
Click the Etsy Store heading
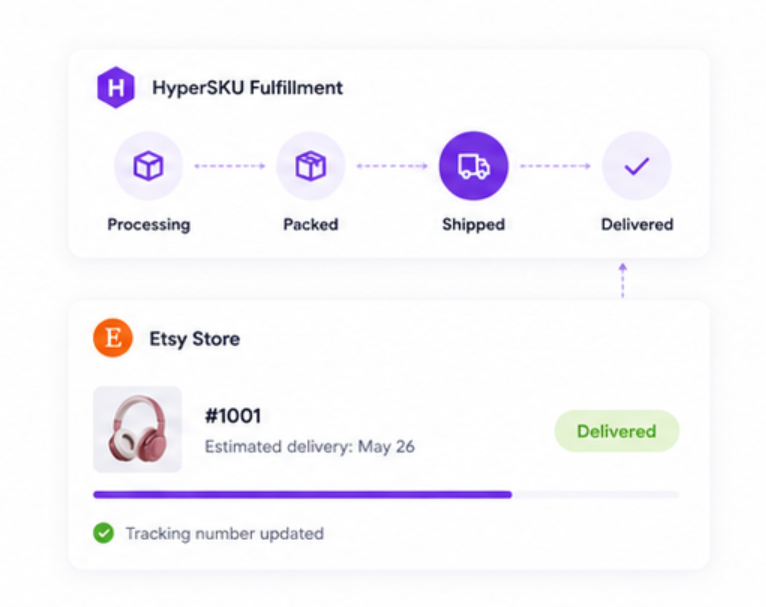(x=194, y=339)
